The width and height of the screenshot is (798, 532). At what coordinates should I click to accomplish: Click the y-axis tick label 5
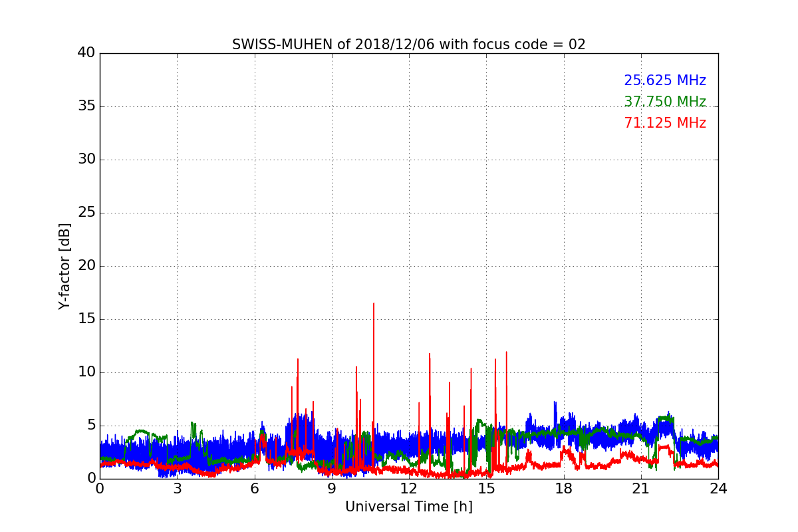[x=90, y=425]
